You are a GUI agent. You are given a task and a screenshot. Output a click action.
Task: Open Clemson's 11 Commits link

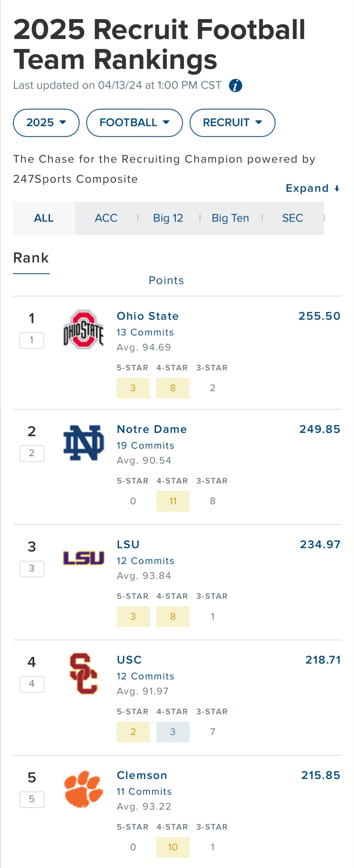pyautogui.click(x=144, y=791)
